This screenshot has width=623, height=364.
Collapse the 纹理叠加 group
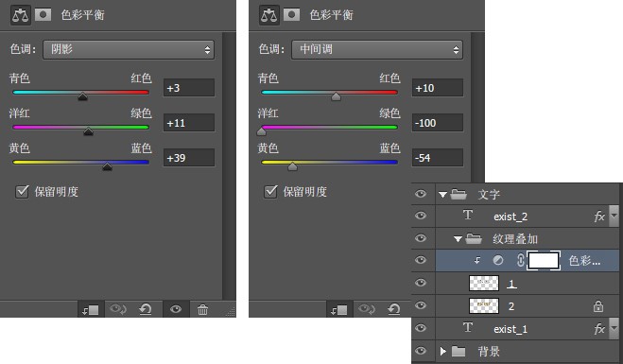[458, 239]
